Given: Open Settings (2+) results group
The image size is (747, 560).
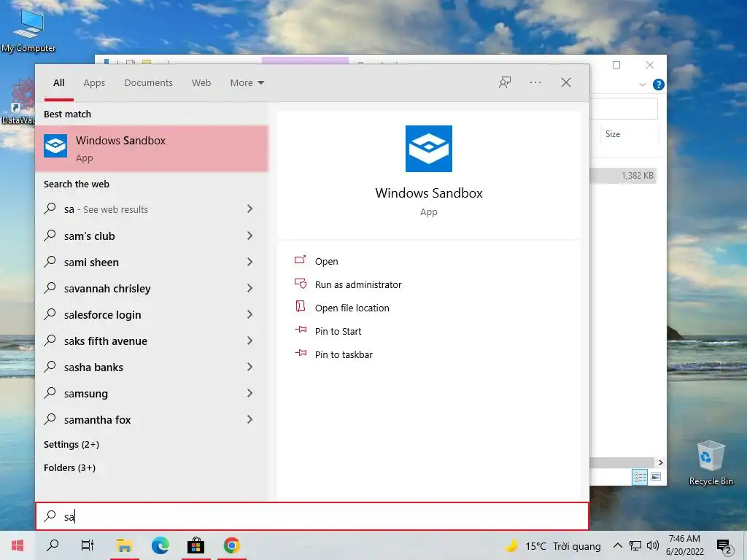Looking at the screenshot, I should tap(71, 444).
